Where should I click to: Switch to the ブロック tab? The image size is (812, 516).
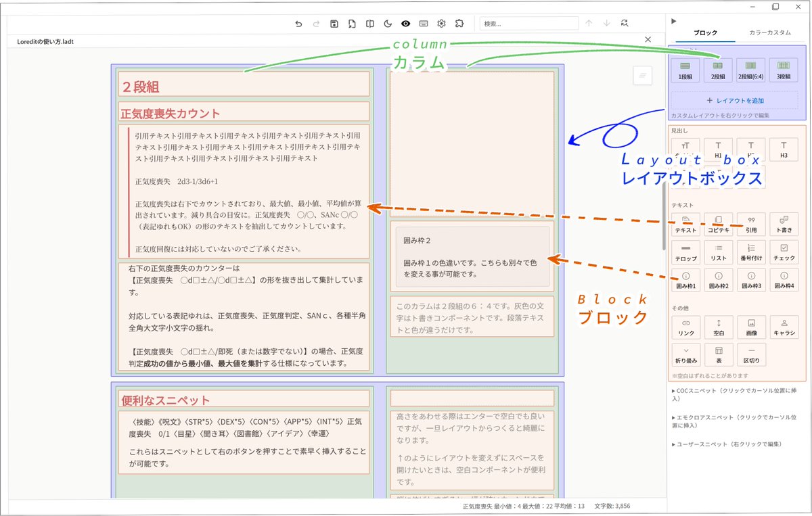pyautogui.click(x=705, y=32)
